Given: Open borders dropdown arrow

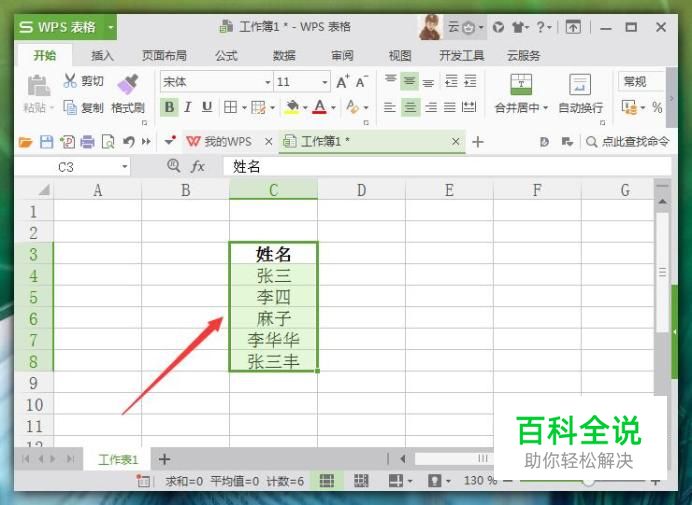Looking at the screenshot, I should point(244,107).
